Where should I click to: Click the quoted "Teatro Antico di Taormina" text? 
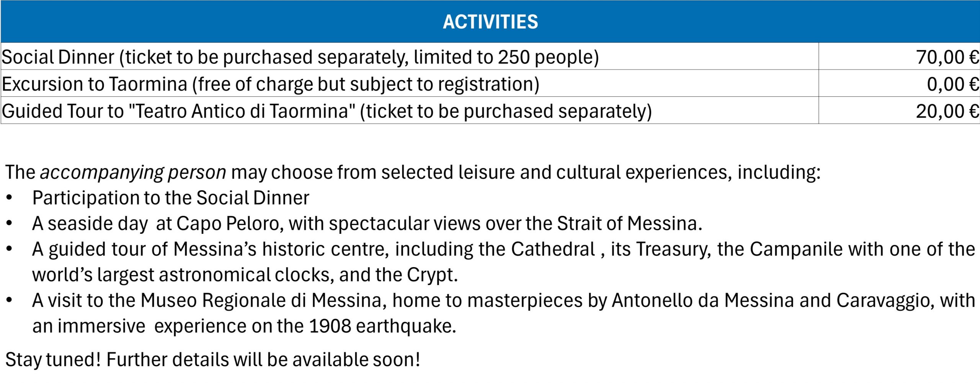click(242, 111)
